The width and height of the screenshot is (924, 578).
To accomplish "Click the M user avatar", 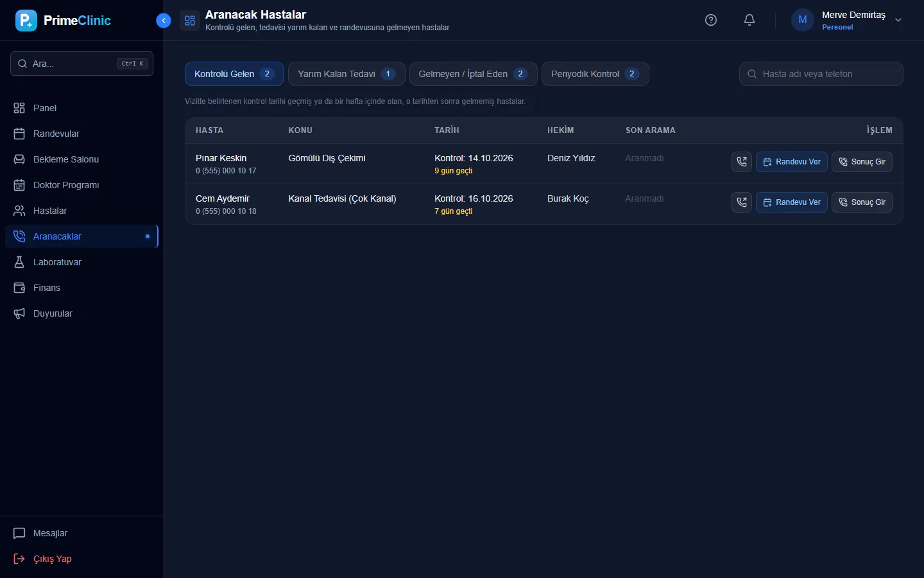I will point(803,20).
